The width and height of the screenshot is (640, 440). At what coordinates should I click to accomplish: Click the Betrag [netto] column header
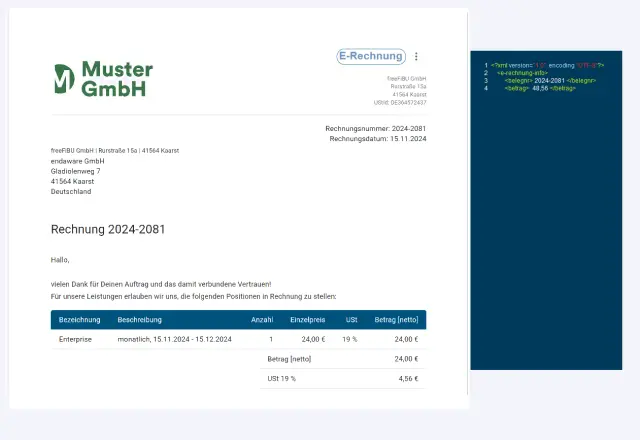[396, 320]
